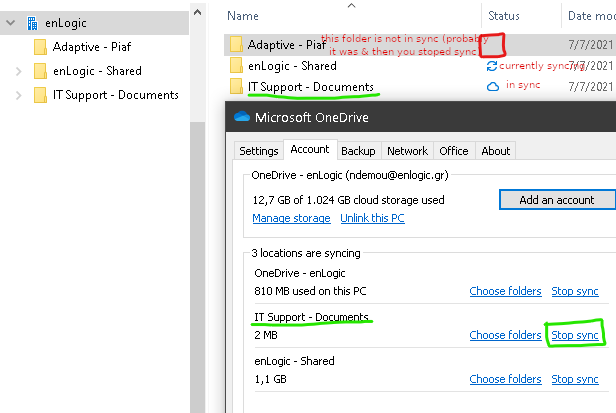Click the 1,1 GB size text
The image size is (616, 413).
pos(270,379)
